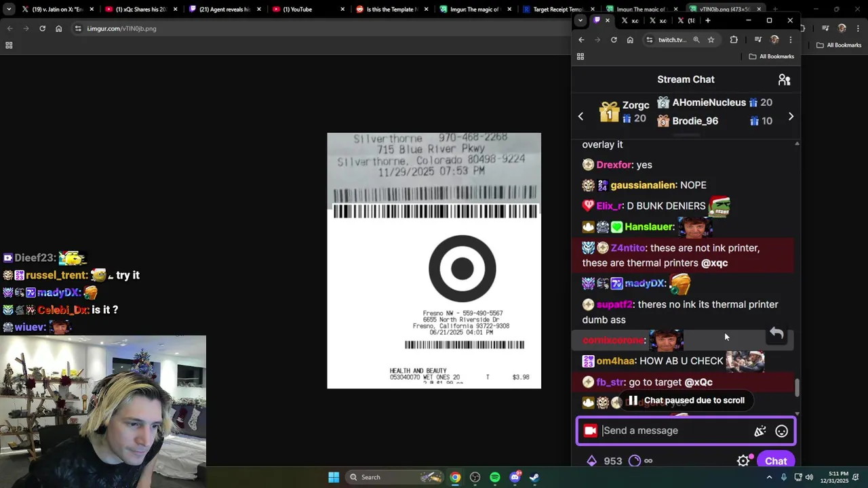Viewport: 868px width, 488px height.
Task: Close the vTIN0jb.png tab
Action: pyautogui.click(x=758, y=9)
